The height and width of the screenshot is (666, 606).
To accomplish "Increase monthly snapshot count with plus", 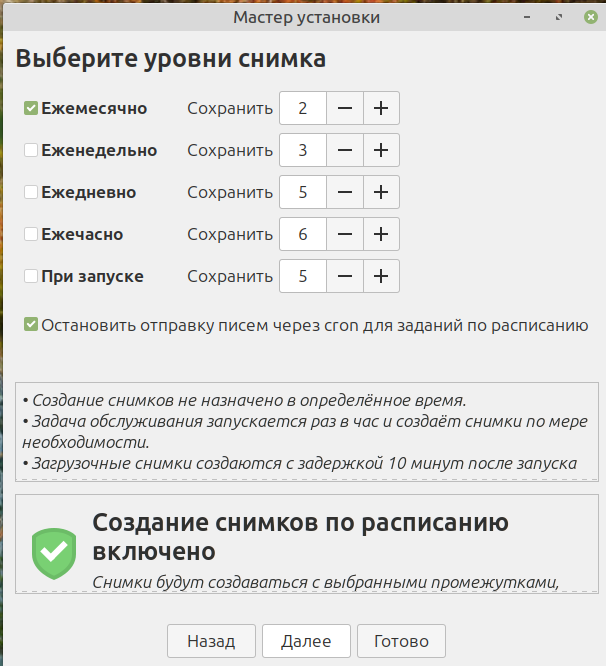I will click(380, 109).
